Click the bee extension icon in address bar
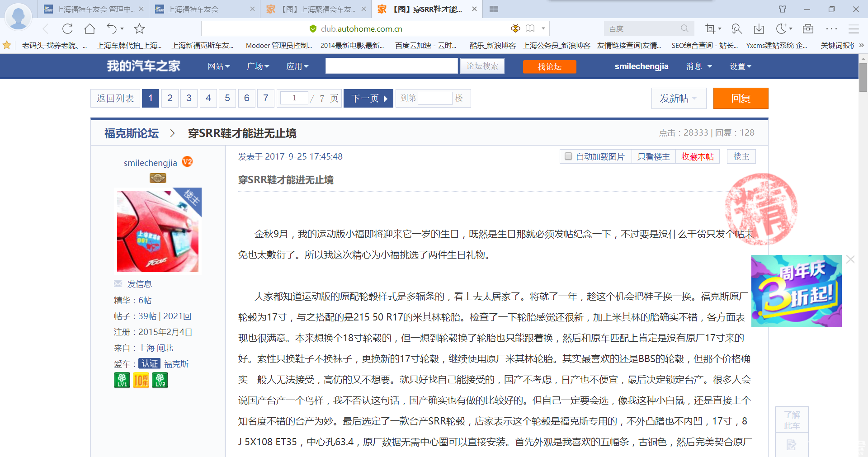This screenshot has height=457, width=868. pyautogui.click(x=515, y=28)
